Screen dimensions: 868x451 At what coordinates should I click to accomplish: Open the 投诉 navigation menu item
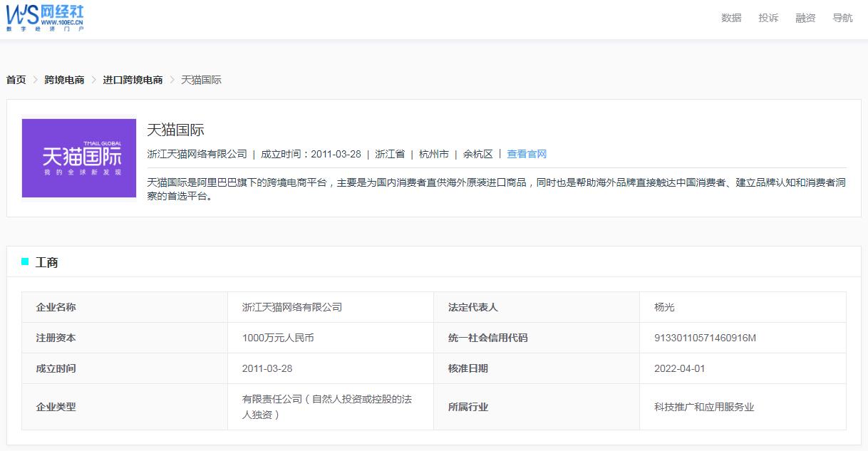pyautogui.click(x=768, y=18)
